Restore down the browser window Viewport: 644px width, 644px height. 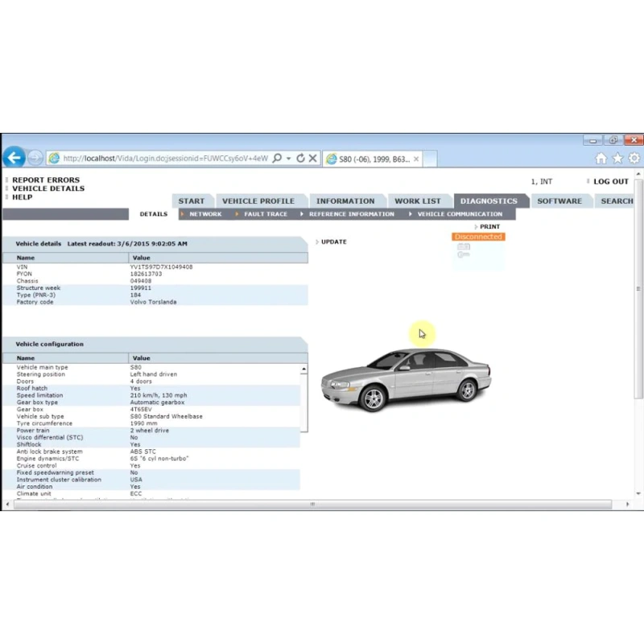(613, 140)
